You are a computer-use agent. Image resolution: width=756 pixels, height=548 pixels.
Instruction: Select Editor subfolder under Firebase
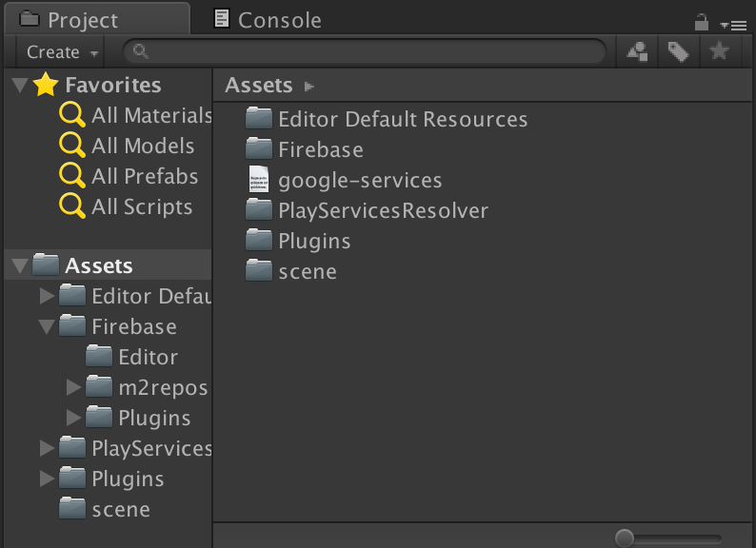click(x=148, y=357)
